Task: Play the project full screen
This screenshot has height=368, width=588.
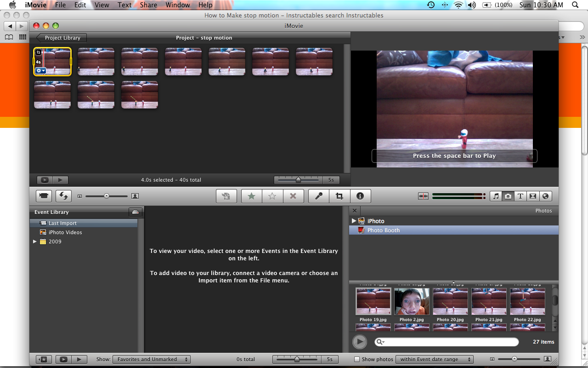Action: pos(45,180)
